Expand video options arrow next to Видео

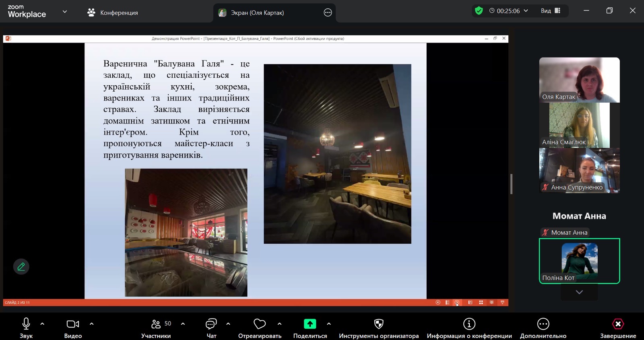(x=92, y=324)
